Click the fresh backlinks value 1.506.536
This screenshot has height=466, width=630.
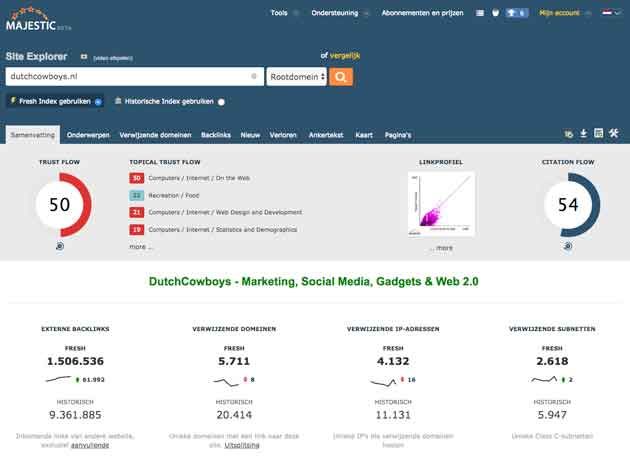[x=76, y=361]
